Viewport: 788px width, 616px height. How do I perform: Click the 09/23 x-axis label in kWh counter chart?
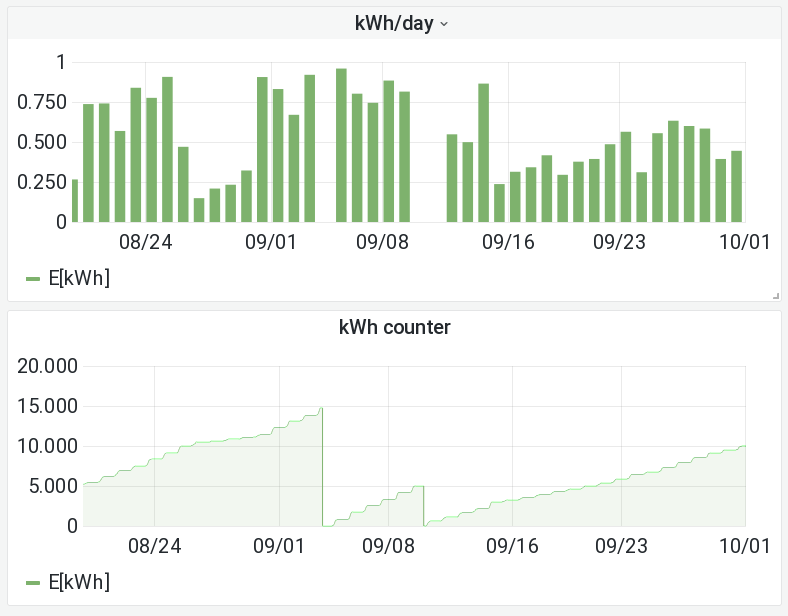tap(621, 546)
